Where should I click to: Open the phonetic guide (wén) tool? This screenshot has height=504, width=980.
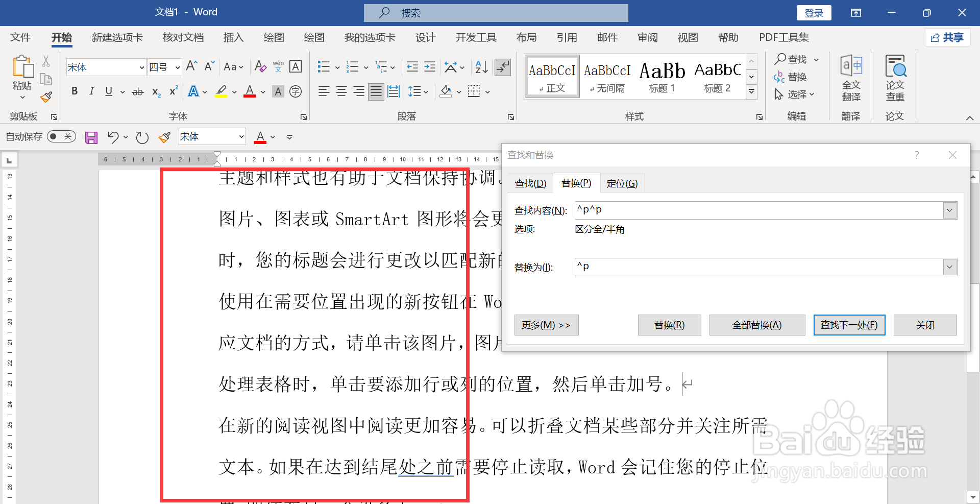pyautogui.click(x=278, y=66)
